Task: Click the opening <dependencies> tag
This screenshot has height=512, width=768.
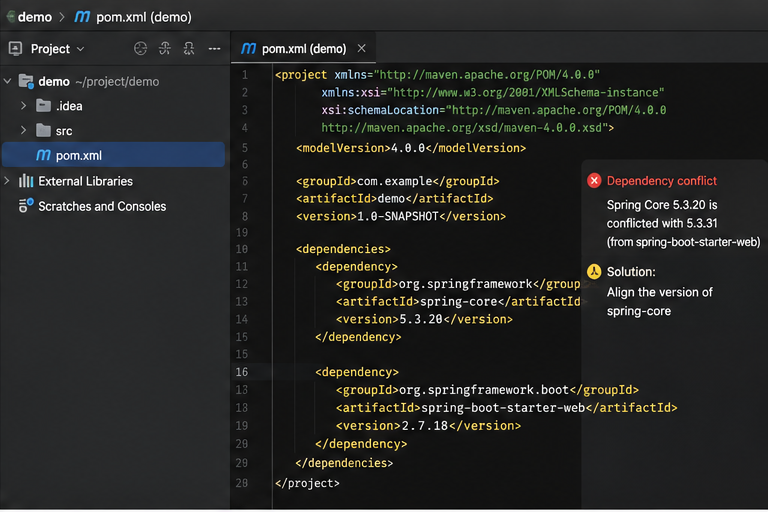Action: (x=343, y=249)
